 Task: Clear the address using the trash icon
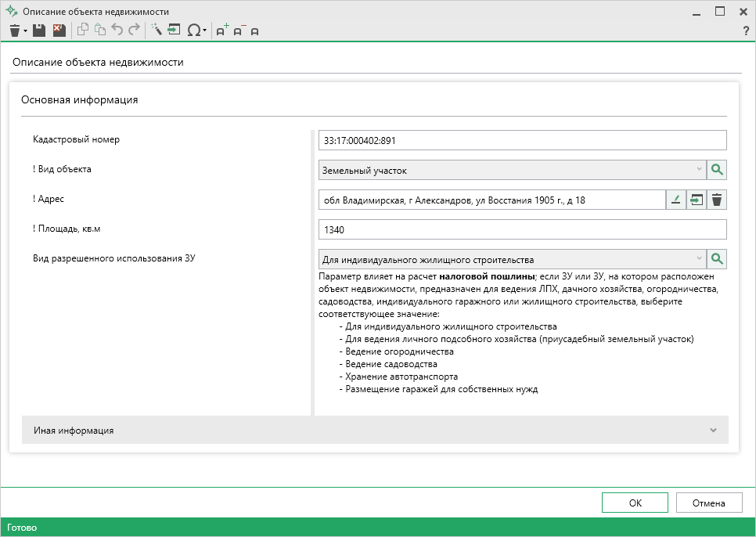click(717, 200)
